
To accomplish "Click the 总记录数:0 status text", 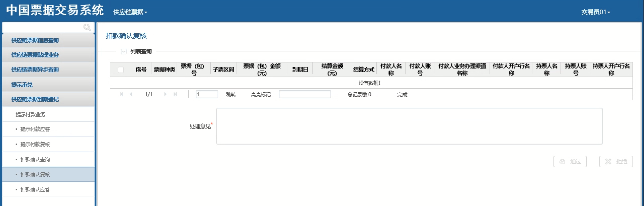I will click(359, 94).
